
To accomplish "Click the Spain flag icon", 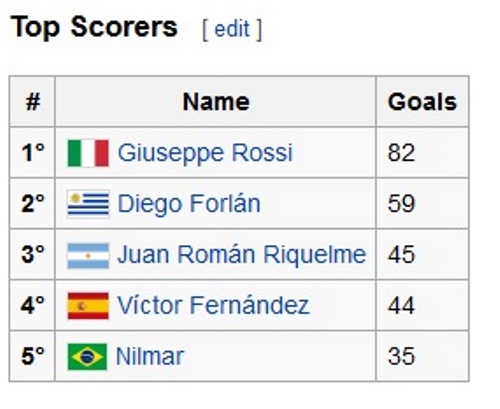I will coord(88,306).
